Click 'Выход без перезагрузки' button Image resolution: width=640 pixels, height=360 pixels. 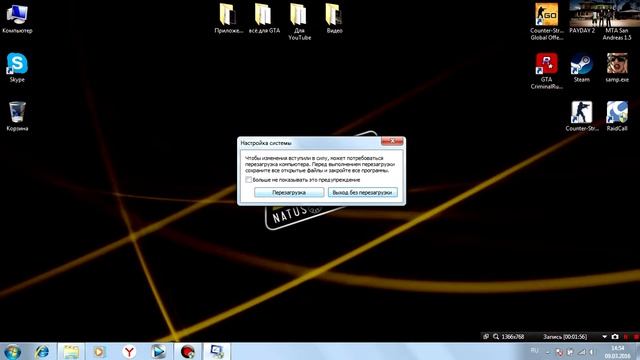(362, 192)
